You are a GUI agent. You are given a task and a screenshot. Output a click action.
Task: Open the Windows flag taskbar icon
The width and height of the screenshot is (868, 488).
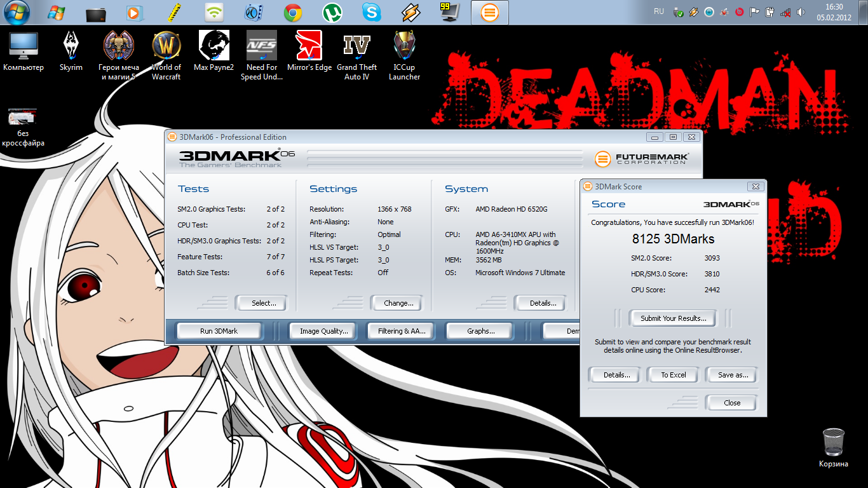[x=57, y=12]
